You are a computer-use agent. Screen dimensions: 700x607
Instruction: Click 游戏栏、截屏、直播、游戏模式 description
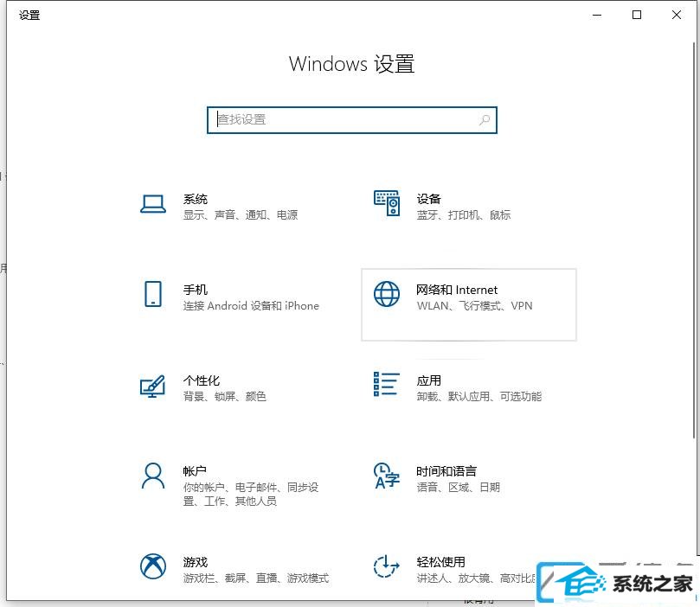256,578
